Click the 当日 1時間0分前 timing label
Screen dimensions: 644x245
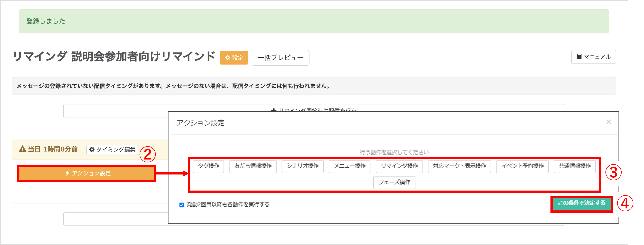(x=53, y=149)
